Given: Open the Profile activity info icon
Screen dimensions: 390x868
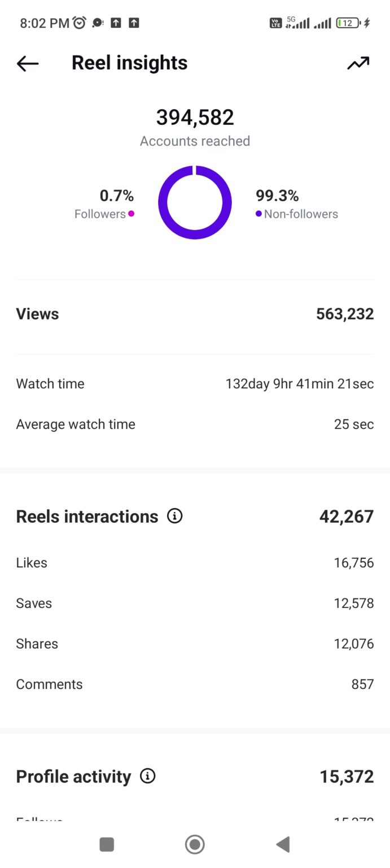Looking at the screenshot, I should [x=147, y=776].
